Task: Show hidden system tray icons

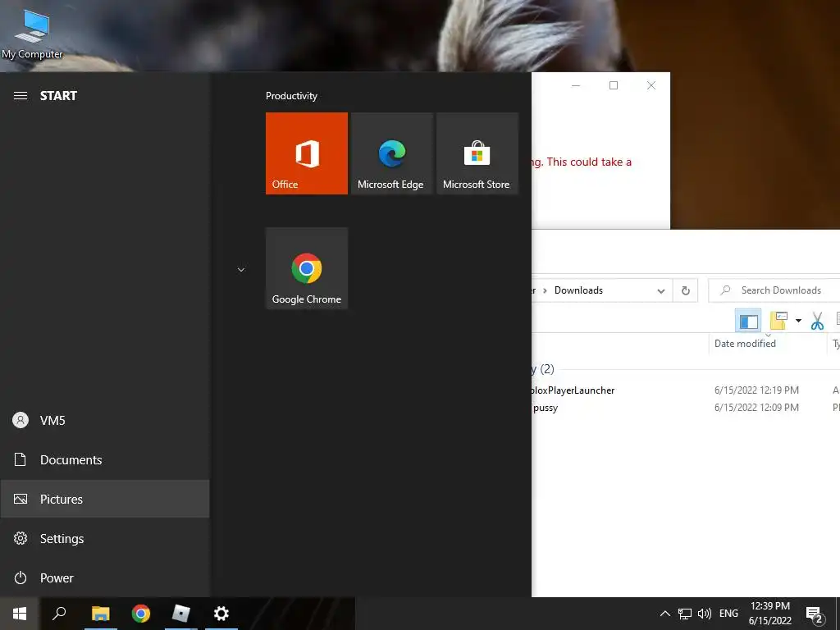Action: pos(664,614)
